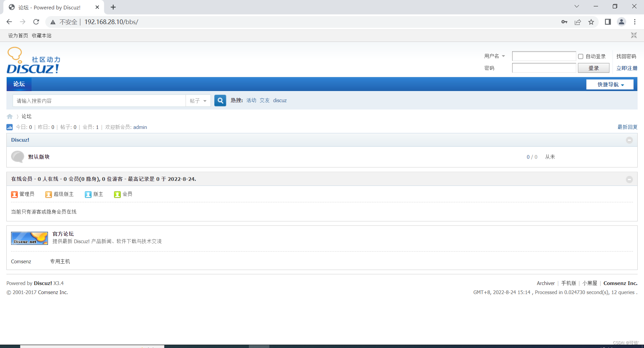This screenshot has height=348, width=644.
Task: Click the address bar URL
Action: click(x=111, y=22)
